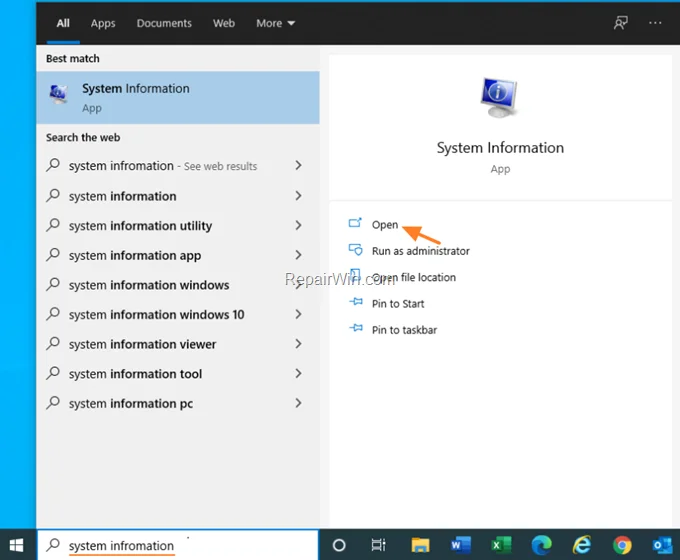Click magnifier icon in taskbar search box

tap(53, 544)
